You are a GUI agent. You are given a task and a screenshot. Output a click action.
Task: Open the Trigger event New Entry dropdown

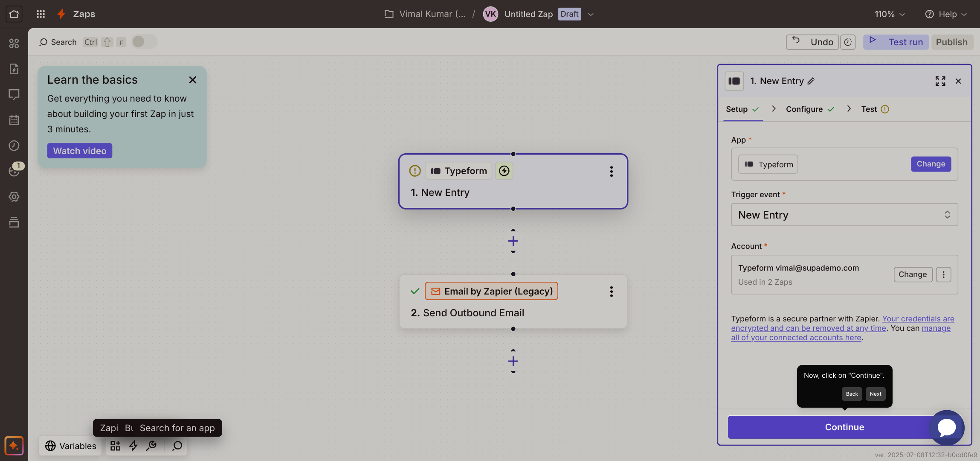pos(844,215)
